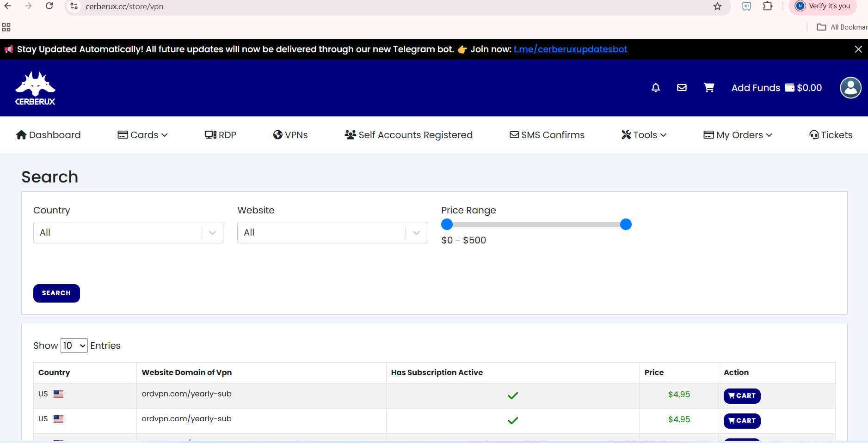Click the $0 - $500 range label
The image size is (868, 443).
pos(464,240)
